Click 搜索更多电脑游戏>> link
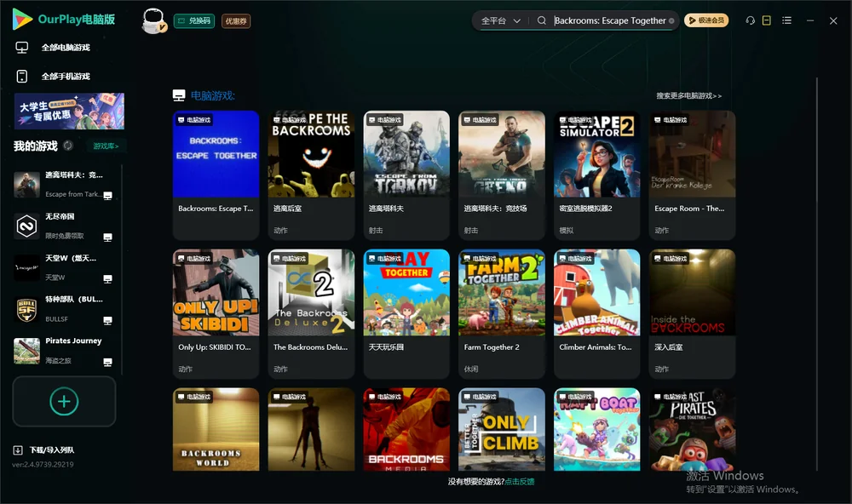This screenshot has width=852, height=504. click(688, 95)
